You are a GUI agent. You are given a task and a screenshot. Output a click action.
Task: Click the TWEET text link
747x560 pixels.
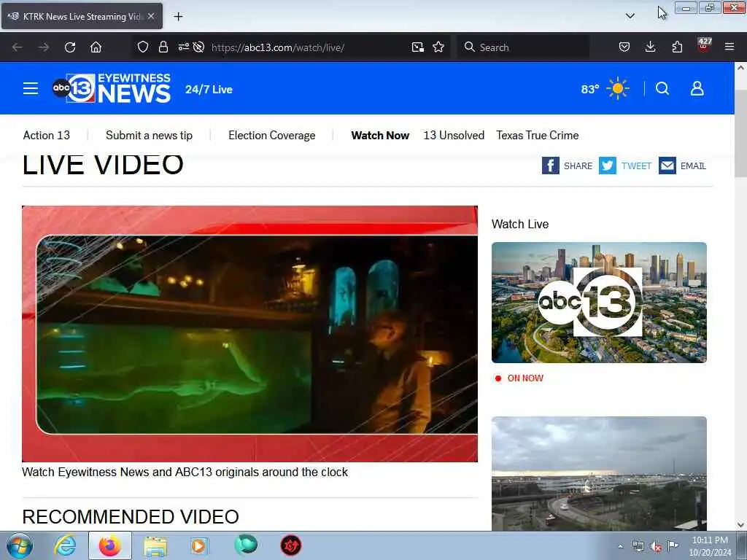pos(636,166)
